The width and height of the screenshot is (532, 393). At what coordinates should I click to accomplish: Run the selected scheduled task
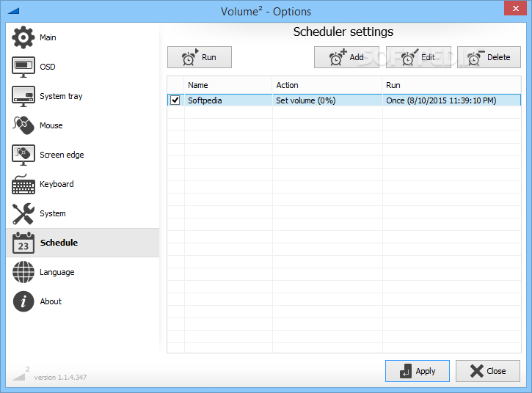tap(200, 57)
